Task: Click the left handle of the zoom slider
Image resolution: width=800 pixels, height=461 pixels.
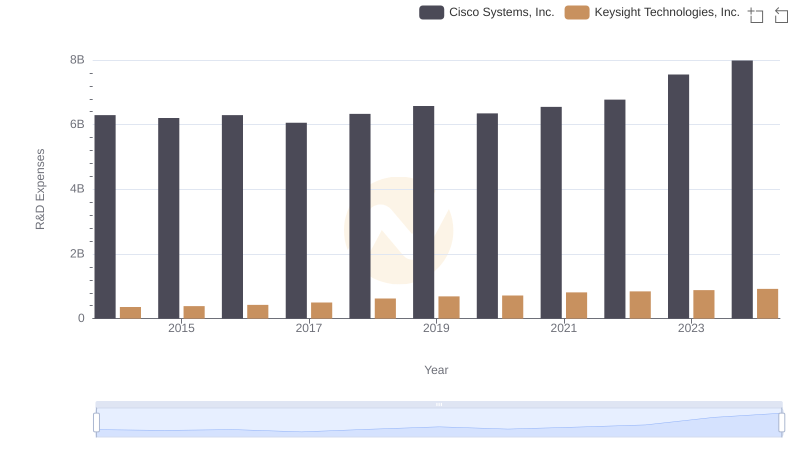Action: 96,423
